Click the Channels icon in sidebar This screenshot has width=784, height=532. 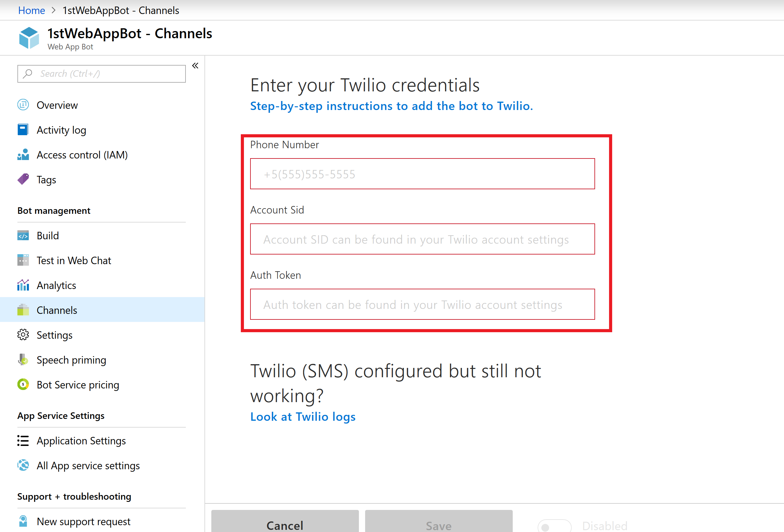tap(23, 310)
